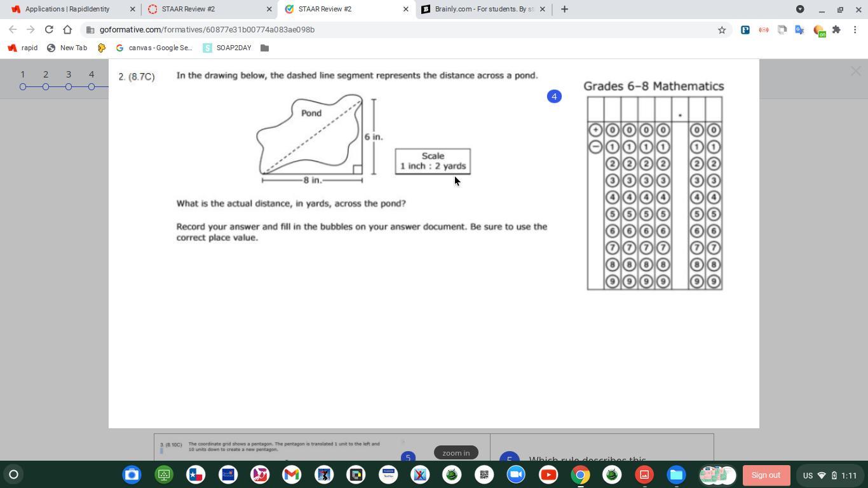
Task: Open the rapid bookmark
Action: [22, 48]
